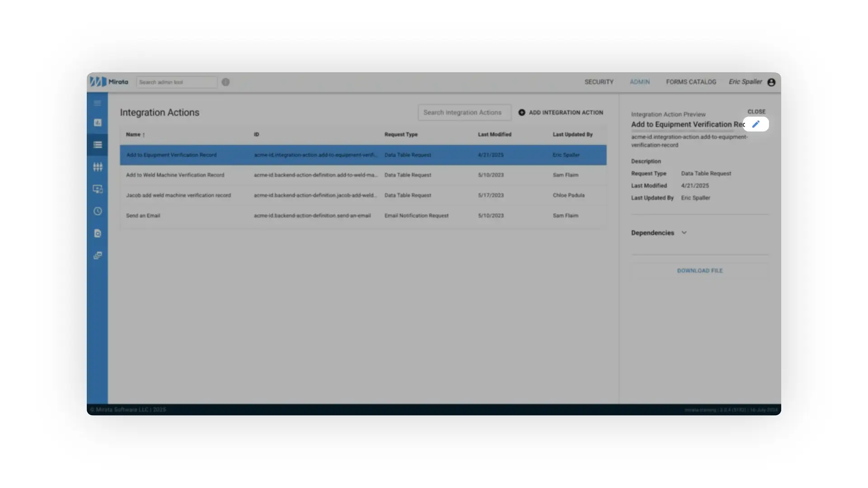Open the display/screen icon in sidebar
868x488 pixels.
(x=97, y=189)
